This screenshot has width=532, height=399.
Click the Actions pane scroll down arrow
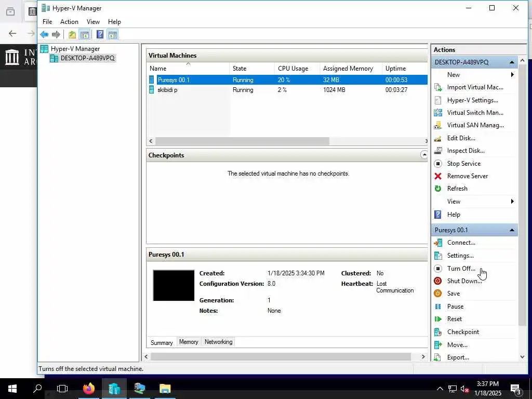(x=523, y=357)
